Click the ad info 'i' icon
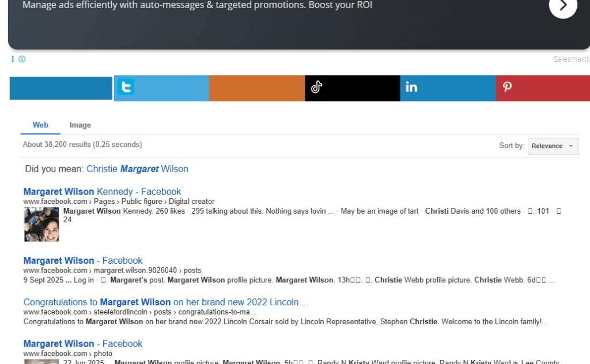This screenshot has width=590, height=364. tap(22, 59)
